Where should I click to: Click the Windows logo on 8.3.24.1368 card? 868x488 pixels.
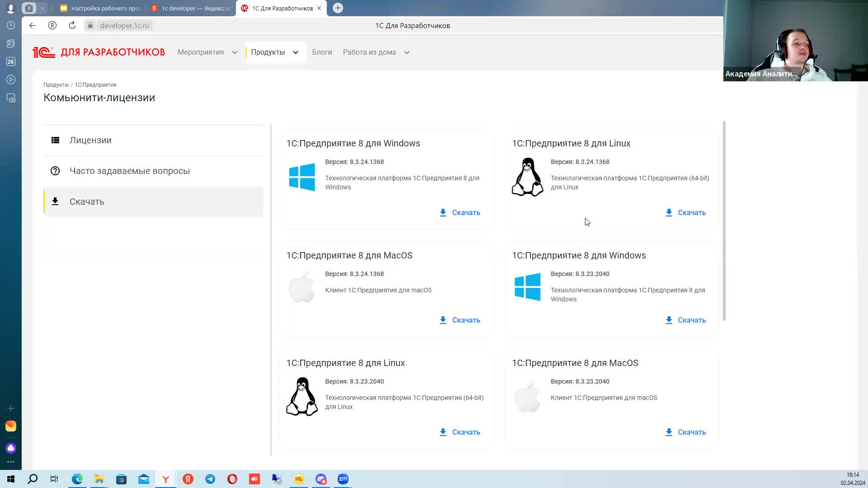pos(302,177)
